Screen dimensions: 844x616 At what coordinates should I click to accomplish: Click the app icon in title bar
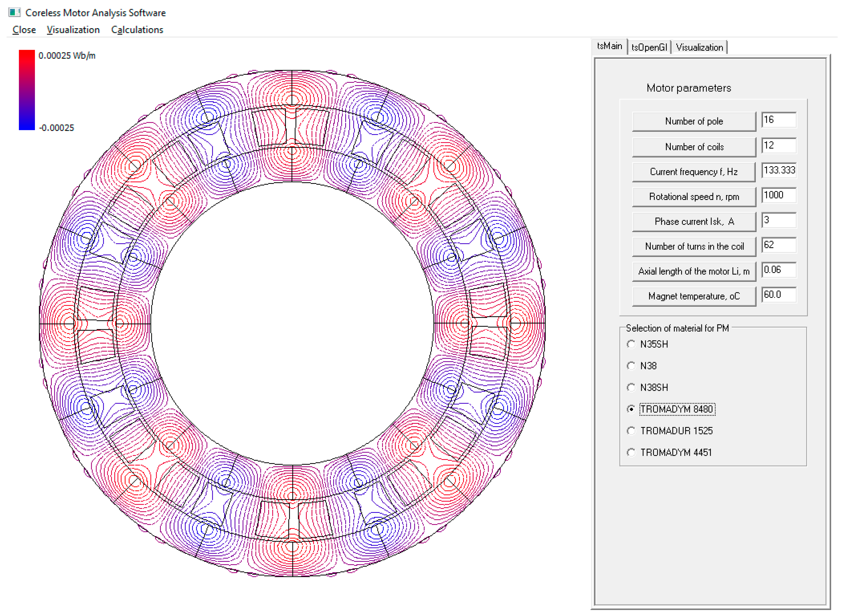coord(14,12)
